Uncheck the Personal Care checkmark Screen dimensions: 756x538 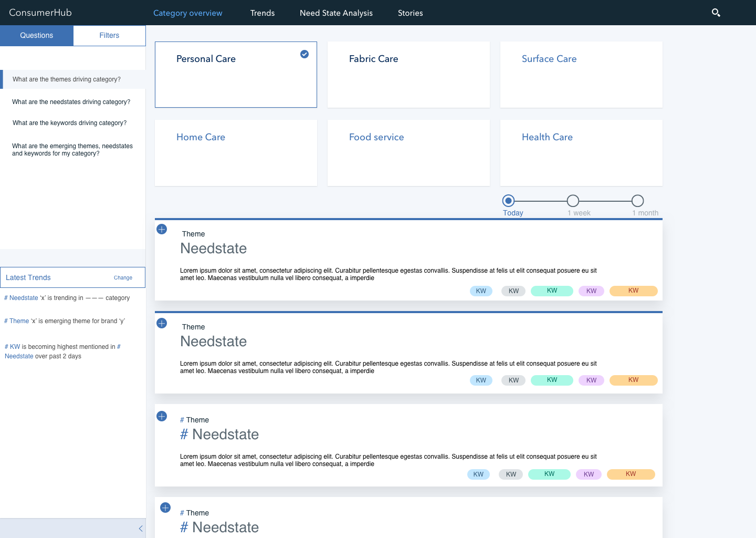(304, 54)
